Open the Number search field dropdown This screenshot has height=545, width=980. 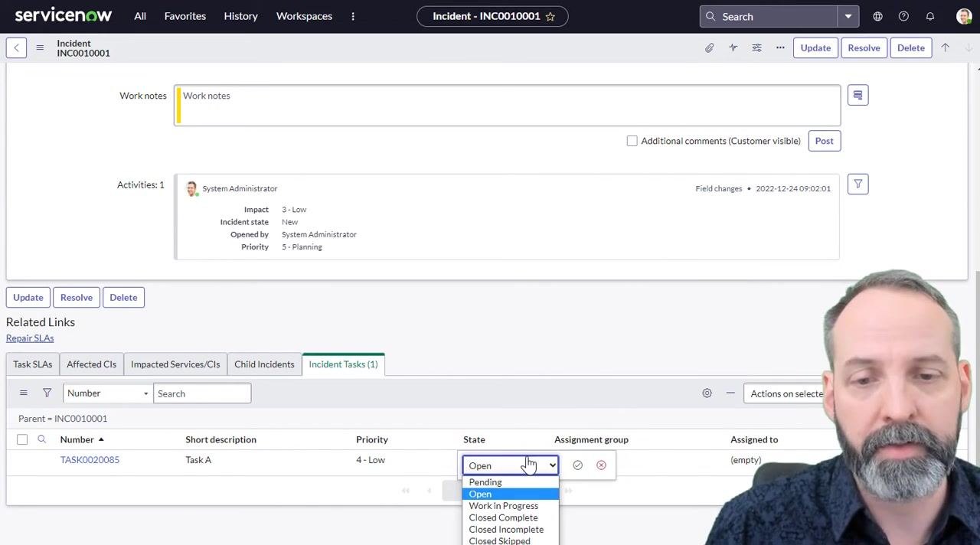(106, 393)
